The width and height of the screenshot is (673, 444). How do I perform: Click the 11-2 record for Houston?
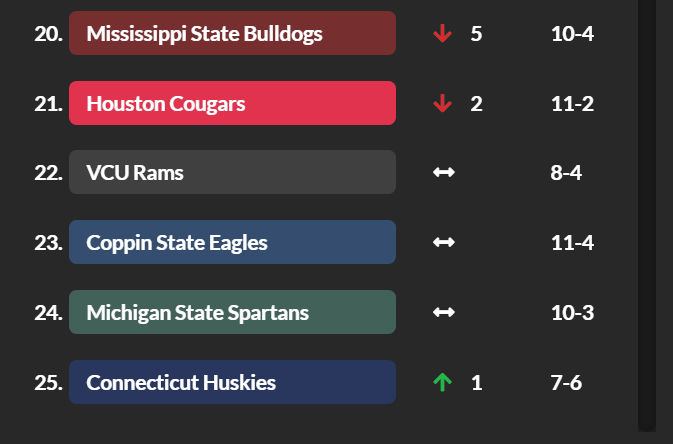click(572, 104)
